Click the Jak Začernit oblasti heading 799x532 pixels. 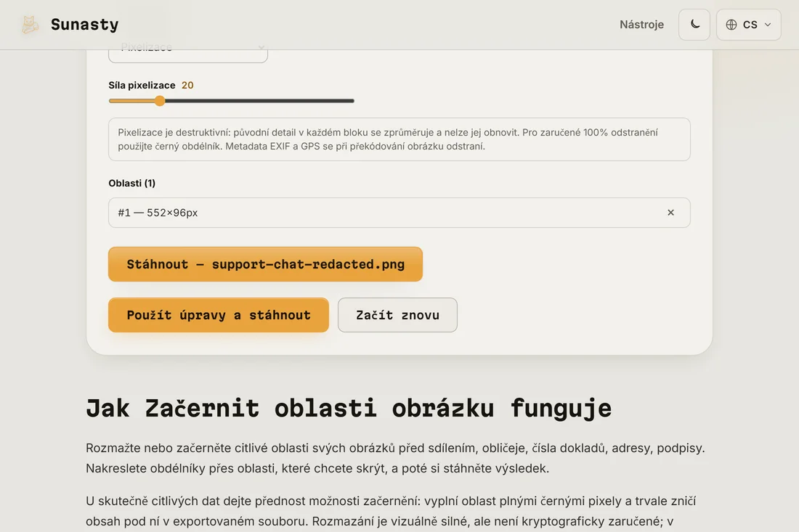pyautogui.click(x=349, y=408)
